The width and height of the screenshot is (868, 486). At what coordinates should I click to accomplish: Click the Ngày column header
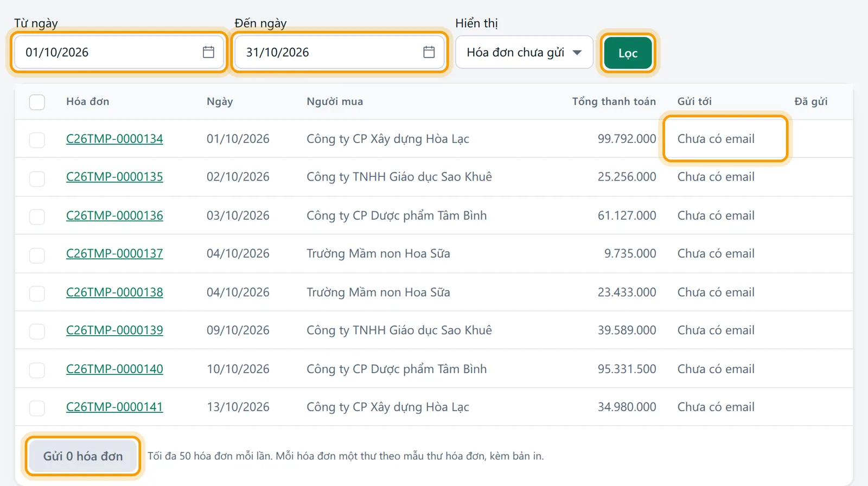[220, 101]
